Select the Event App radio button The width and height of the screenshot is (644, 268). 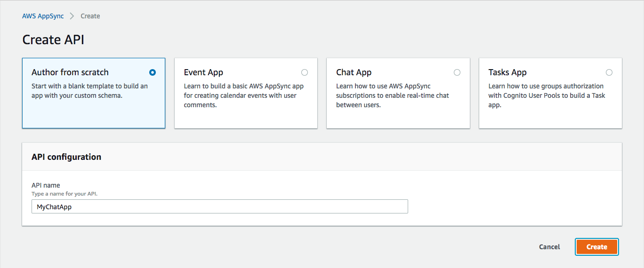pos(305,72)
